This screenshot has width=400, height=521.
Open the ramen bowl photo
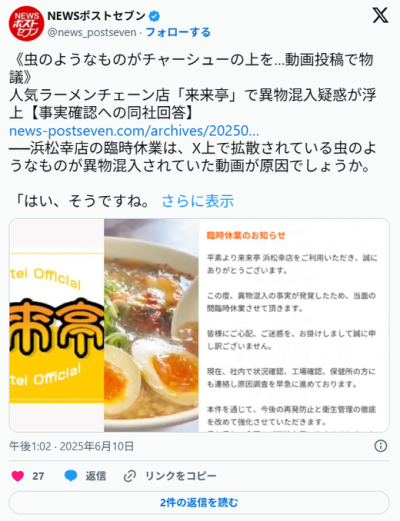click(x=151, y=325)
